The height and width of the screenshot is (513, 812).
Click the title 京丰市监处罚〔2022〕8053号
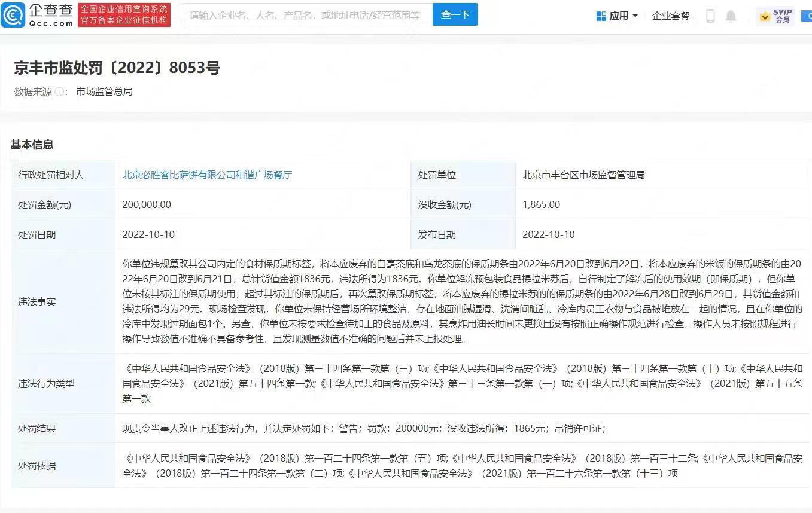[x=117, y=68]
